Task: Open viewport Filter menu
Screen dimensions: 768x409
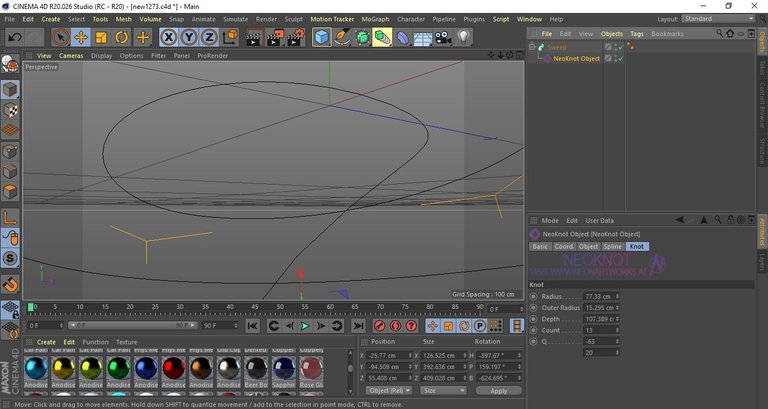Action: click(x=158, y=56)
